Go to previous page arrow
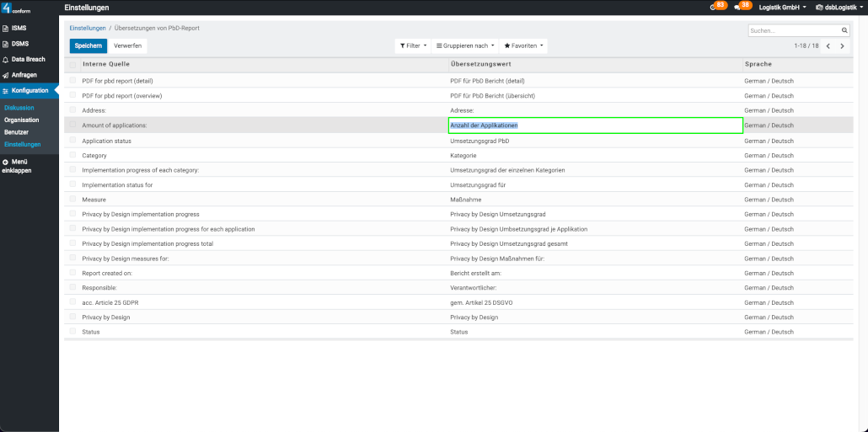This screenshot has height=432, width=868. click(828, 46)
